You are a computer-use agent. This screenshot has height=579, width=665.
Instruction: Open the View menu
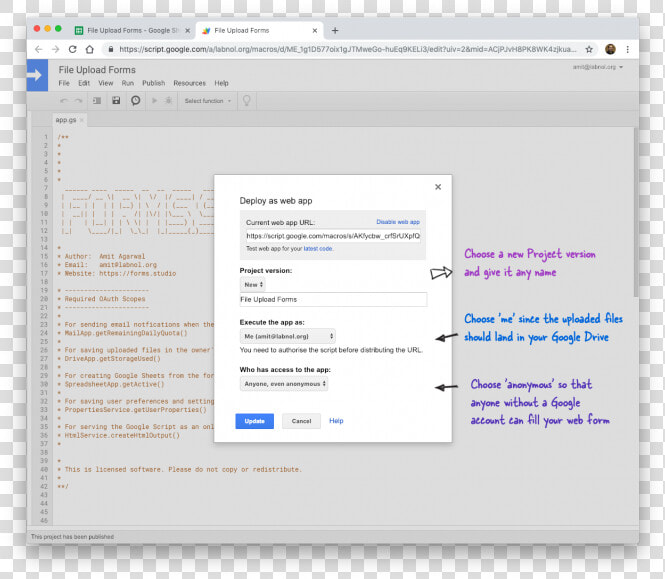[x=106, y=83]
